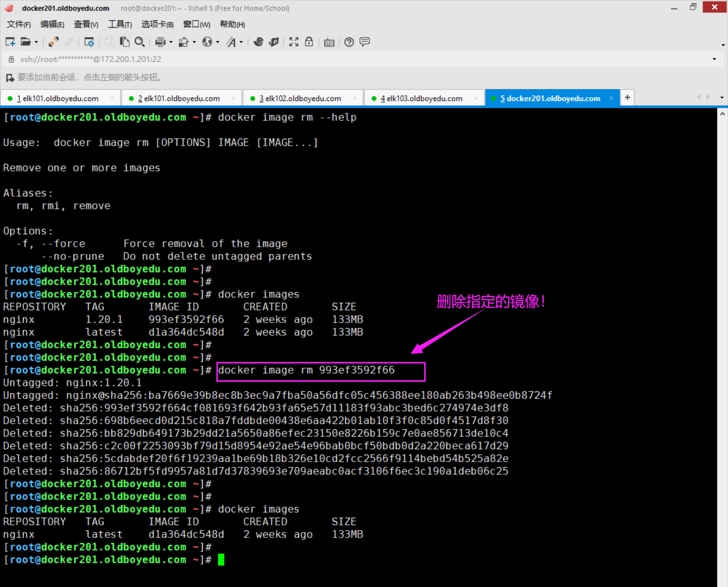Click the New Session toolbar icon
728x587 pixels.
click(10, 42)
